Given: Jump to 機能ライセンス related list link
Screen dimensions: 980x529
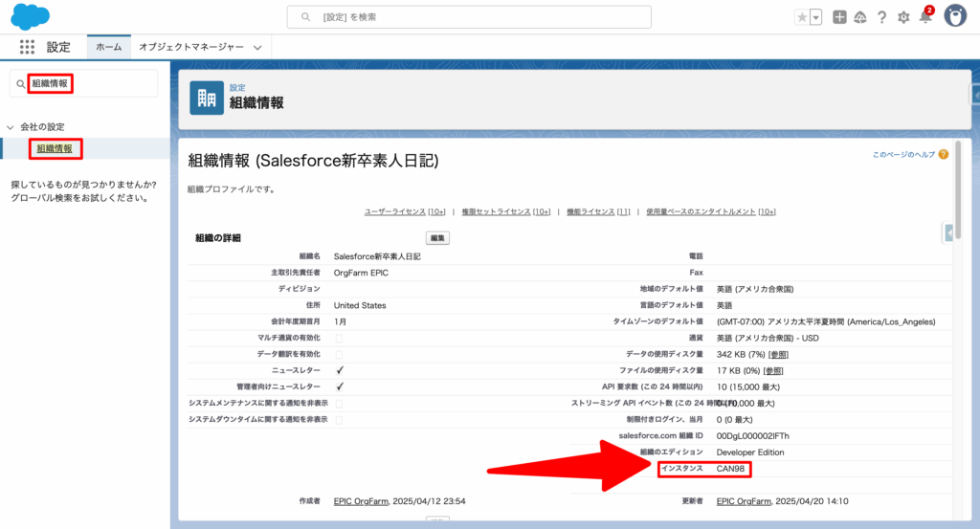Looking at the screenshot, I should [x=598, y=211].
